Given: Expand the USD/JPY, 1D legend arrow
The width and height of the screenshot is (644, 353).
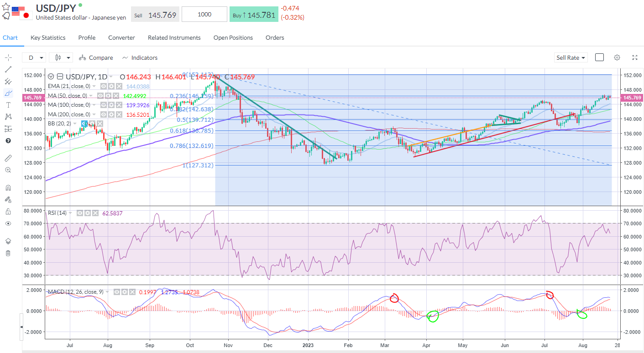Looking at the screenshot, I should coord(111,77).
